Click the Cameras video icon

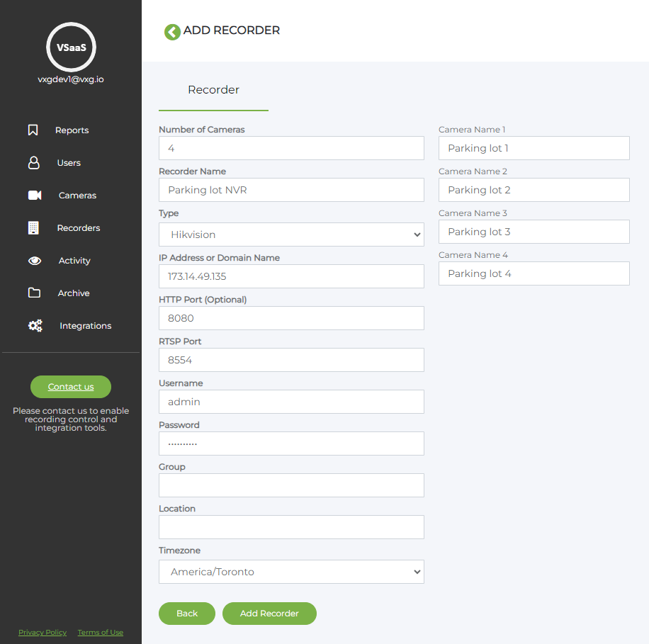pyautogui.click(x=35, y=196)
